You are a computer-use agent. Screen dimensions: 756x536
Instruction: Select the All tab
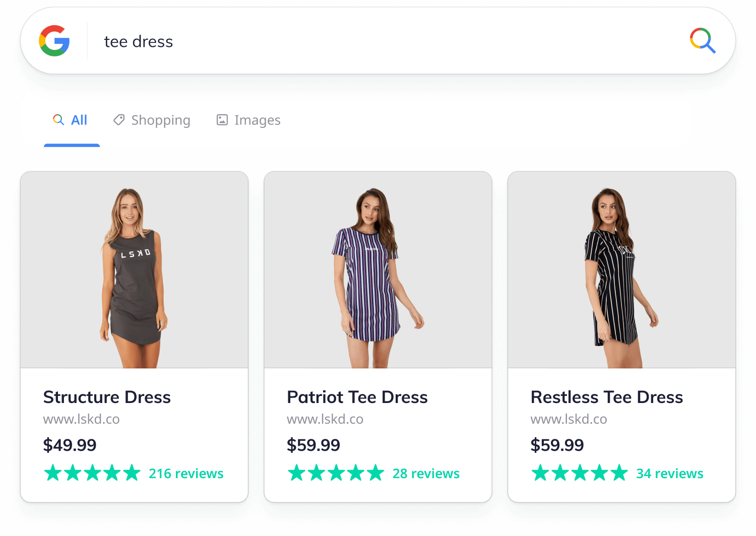click(71, 120)
